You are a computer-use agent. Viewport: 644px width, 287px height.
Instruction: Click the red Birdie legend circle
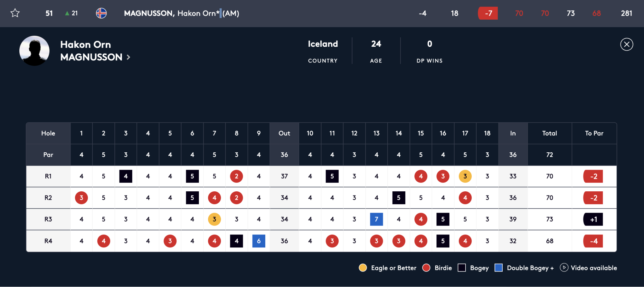[426, 268]
